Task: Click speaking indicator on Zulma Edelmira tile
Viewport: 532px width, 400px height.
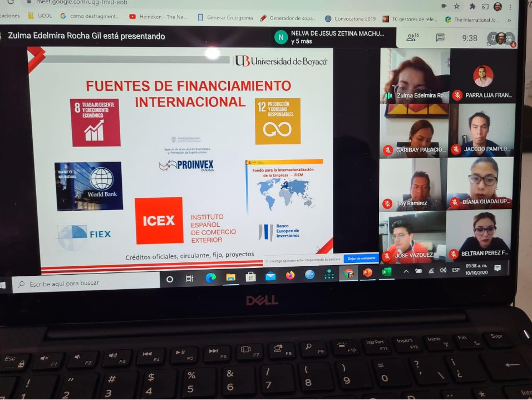Action: (389, 96)
